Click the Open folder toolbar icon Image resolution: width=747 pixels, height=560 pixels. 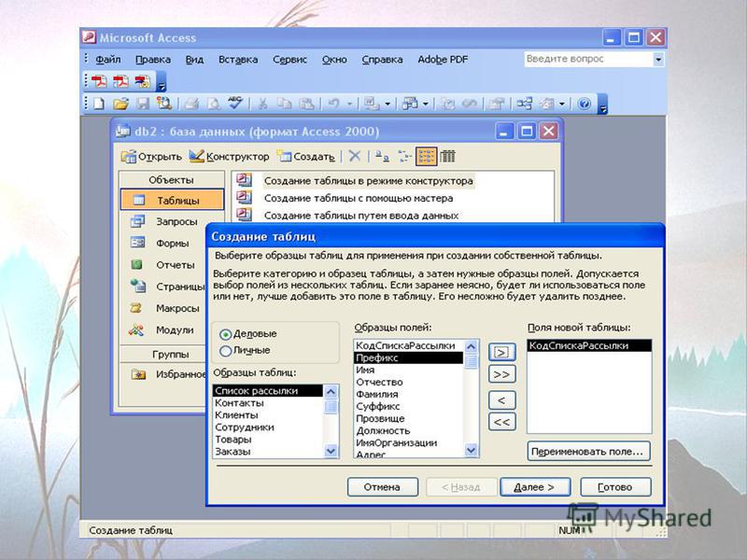pyautogui.click(x=121, y=104)
